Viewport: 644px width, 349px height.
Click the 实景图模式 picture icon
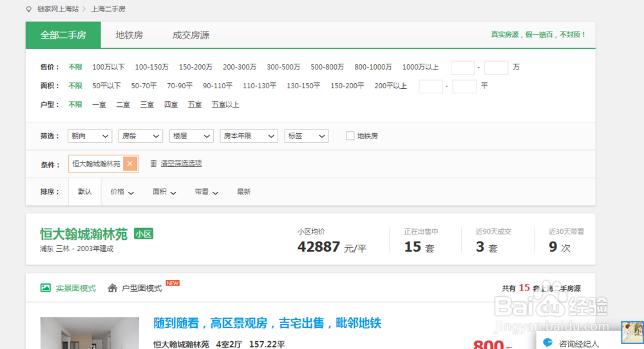click(x=46, y=288)
